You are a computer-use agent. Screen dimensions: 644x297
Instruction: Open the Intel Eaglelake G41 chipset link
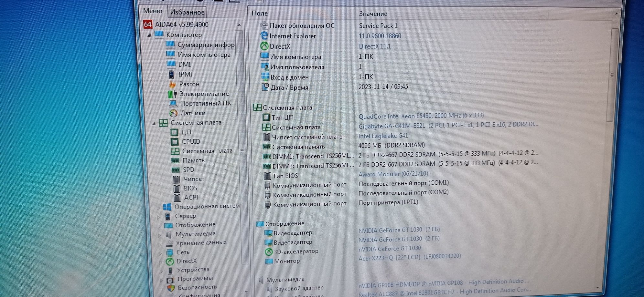click(x=383, y=136)
